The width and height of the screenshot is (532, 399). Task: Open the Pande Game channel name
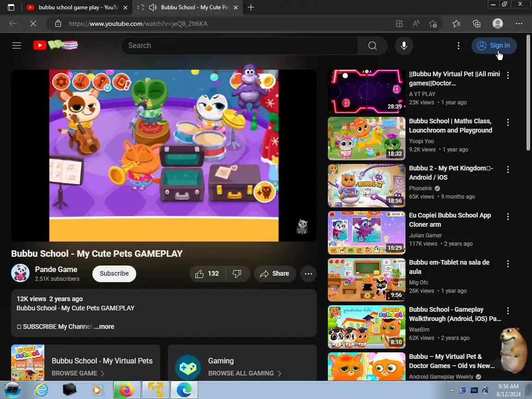point(56,269)
